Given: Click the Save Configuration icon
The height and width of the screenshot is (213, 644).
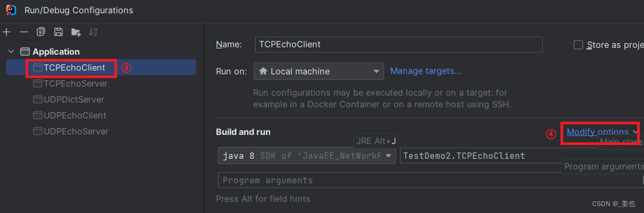Looking at the screenshot, I should (x=58, y=32).
